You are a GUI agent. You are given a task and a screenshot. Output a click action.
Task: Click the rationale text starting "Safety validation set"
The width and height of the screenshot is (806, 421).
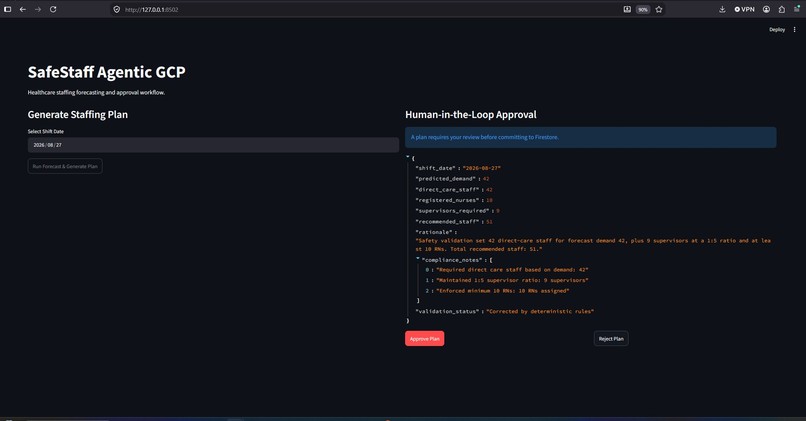(593, 245)
